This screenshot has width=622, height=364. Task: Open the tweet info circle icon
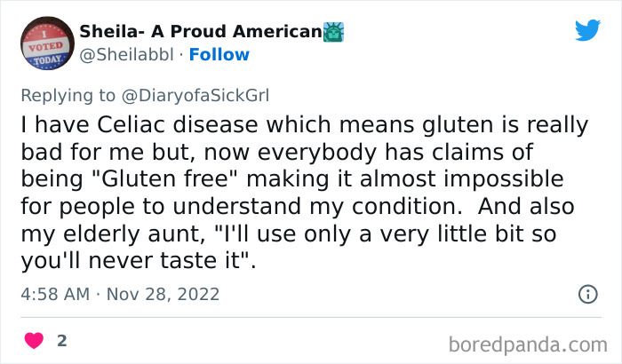click(x=587, y=293)
